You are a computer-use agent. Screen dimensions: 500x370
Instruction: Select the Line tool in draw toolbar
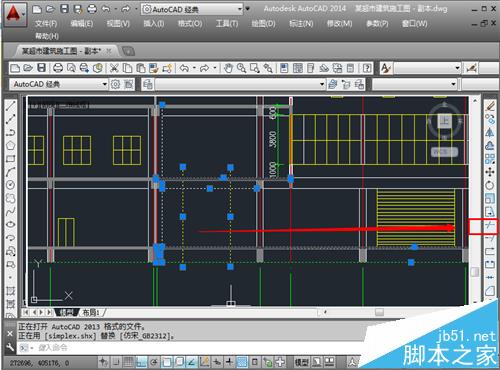(x=10, y=107)
